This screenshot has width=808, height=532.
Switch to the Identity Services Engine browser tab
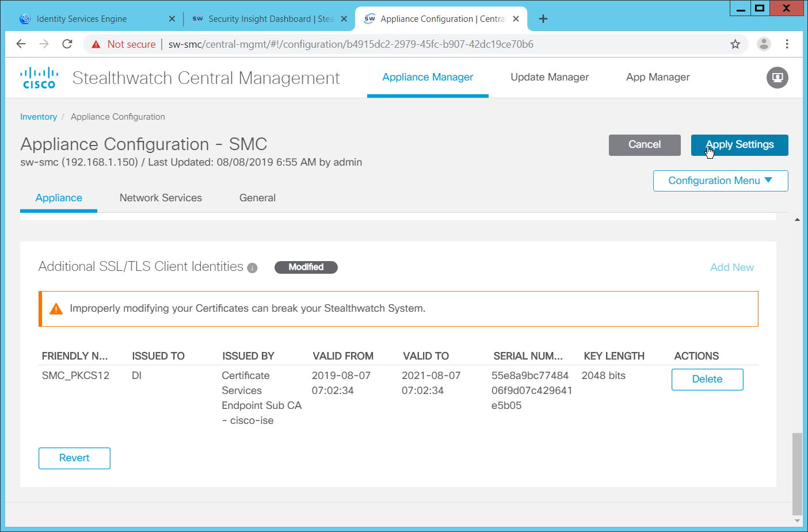coord(82,19)
